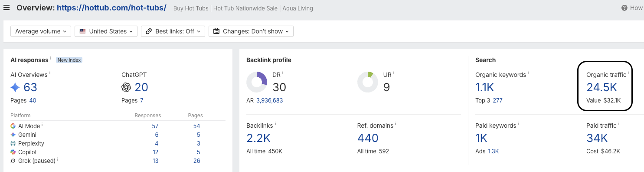Open Gemini responses value 6
The height and width of the screenshot is (172, 644).
pos(157,135)
